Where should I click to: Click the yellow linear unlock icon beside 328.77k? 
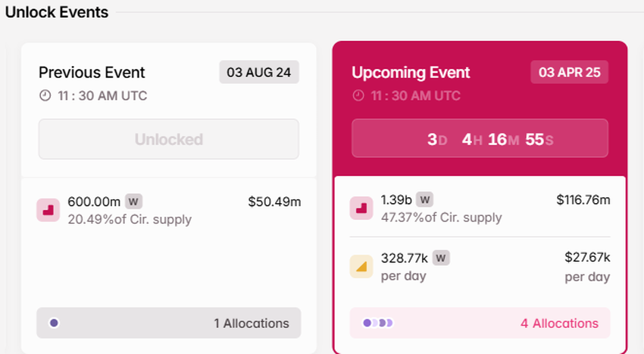click(x=361, y=266)
